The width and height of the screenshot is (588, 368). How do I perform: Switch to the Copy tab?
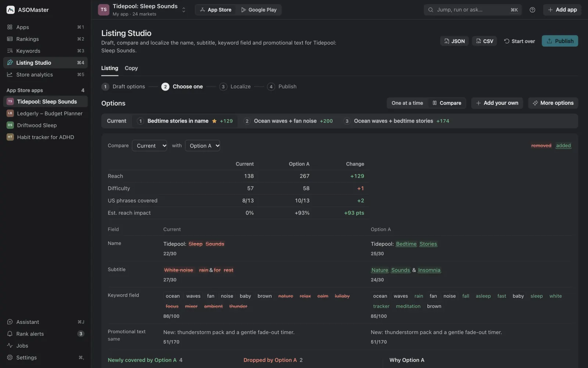coord(131,68)
